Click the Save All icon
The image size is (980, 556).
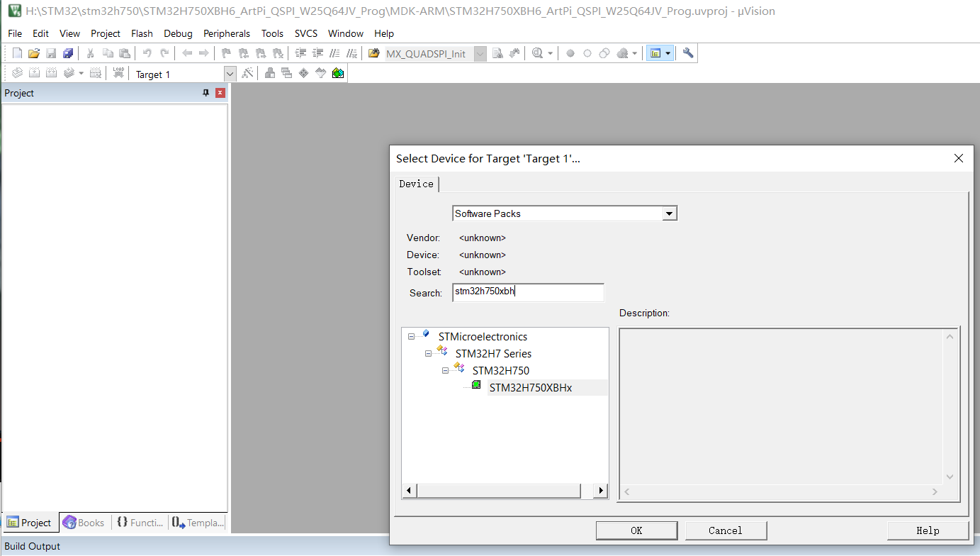68,53
